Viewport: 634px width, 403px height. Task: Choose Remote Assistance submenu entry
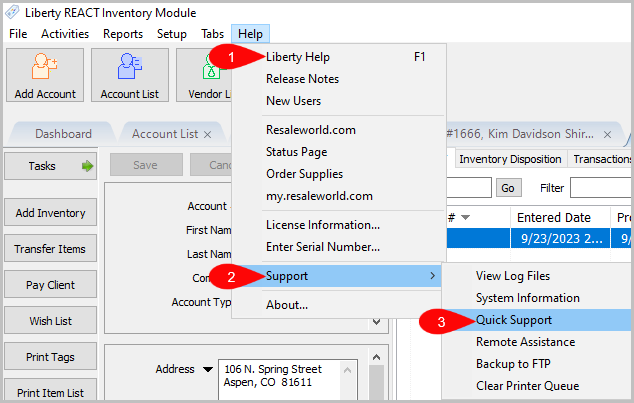coord(537,342)
